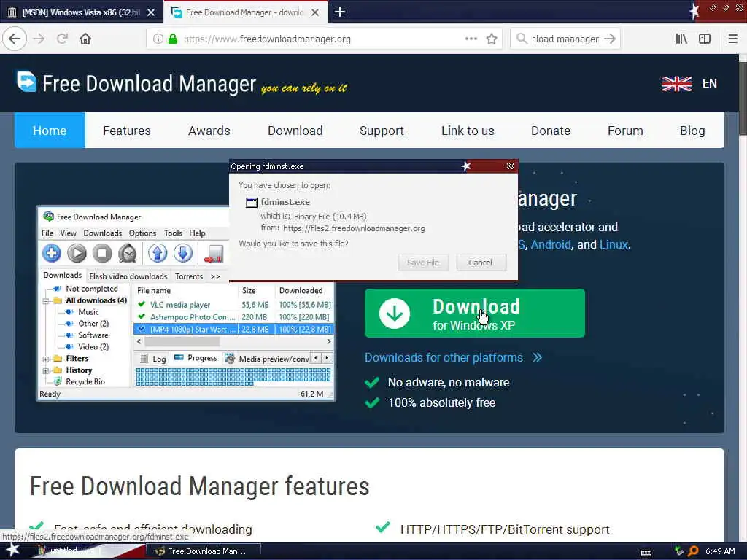Click Save File in the dialog

coord(423,262)
